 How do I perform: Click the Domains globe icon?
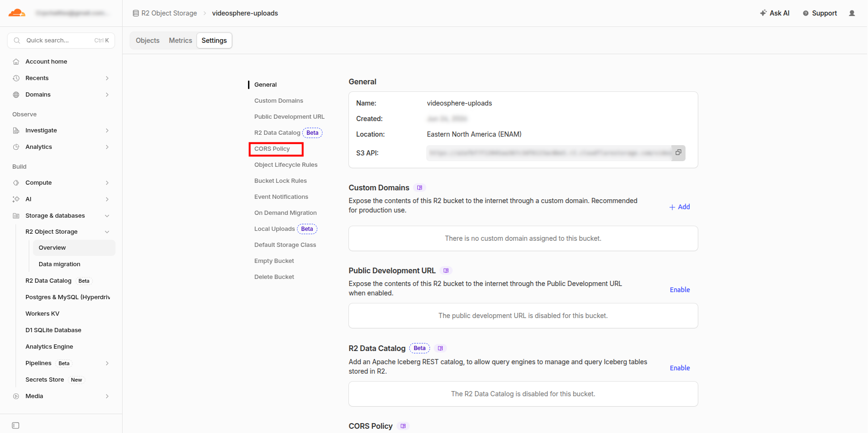pyautogui.click(x=16, y=95)
